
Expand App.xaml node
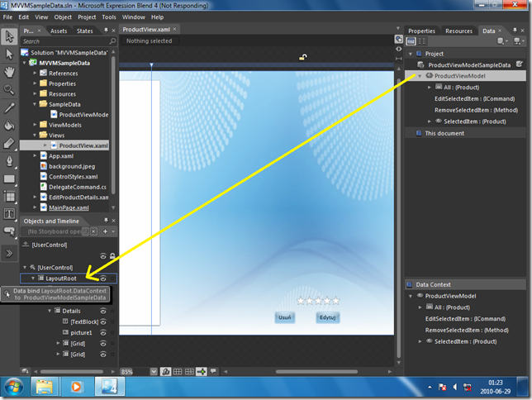[35, 155]
